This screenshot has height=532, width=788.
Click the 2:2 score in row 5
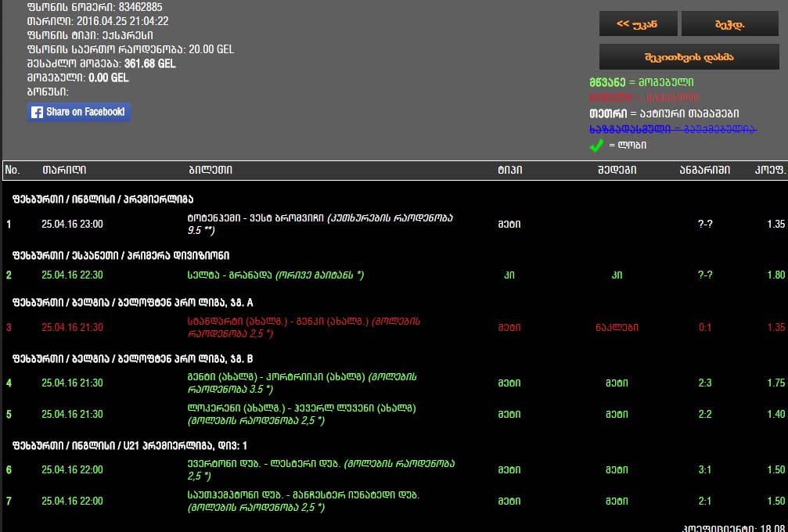[x=704, y=414]
